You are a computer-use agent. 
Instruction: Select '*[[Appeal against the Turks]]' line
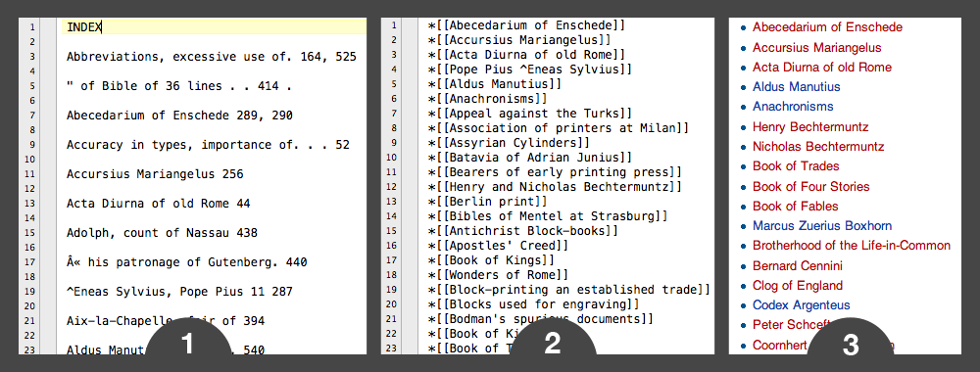[x=530, y=114]
